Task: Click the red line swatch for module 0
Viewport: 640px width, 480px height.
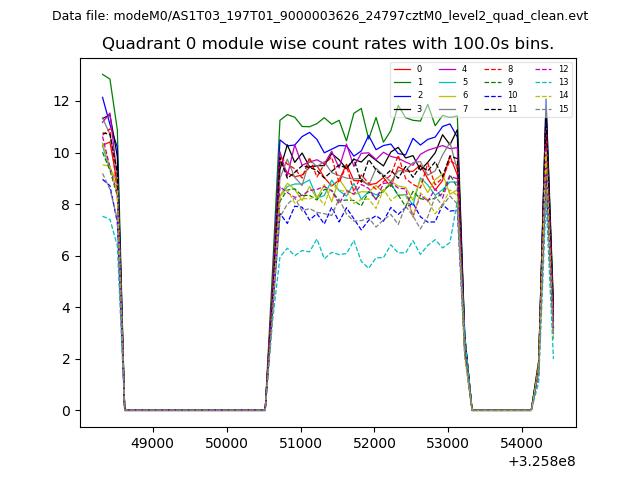Action: (x=402, y=69)
